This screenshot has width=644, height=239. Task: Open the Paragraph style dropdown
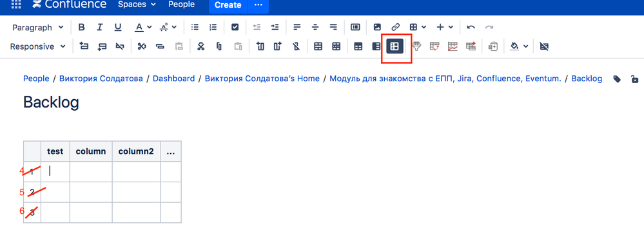pos(38,28)
